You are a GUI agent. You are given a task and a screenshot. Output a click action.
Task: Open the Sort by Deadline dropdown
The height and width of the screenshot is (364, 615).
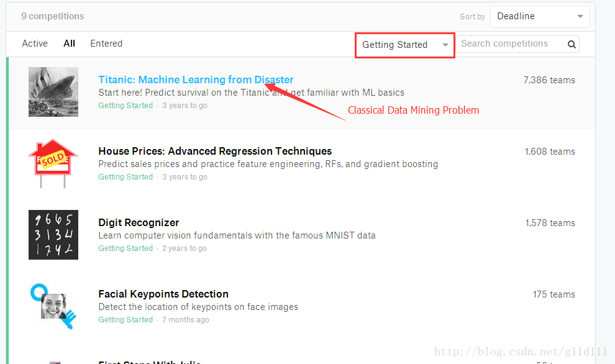point(540,17)
